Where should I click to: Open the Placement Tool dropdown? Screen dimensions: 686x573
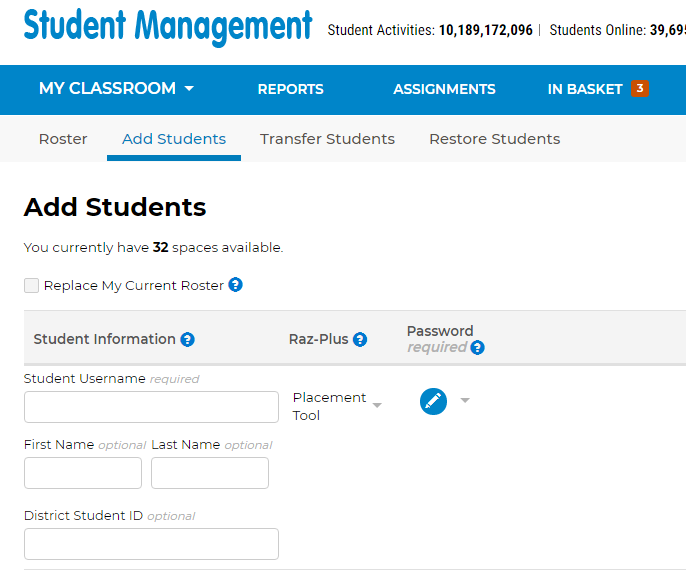click(336, 406)
